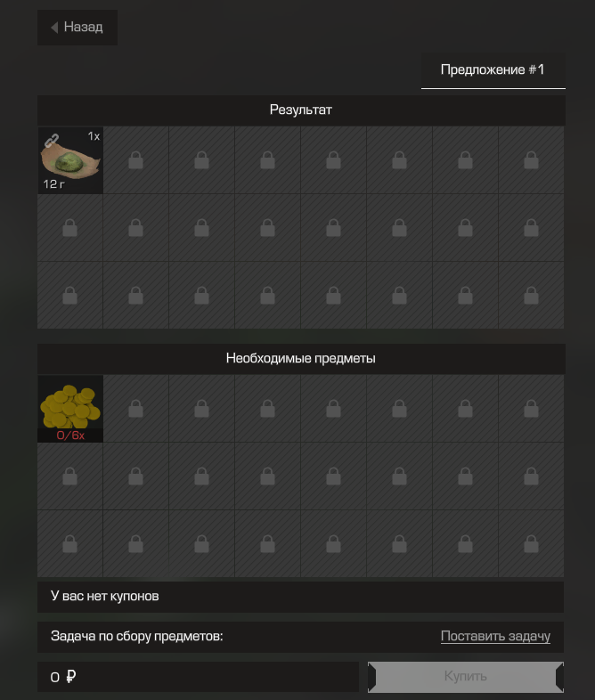Select the green 12 г result item

point(70,160)
